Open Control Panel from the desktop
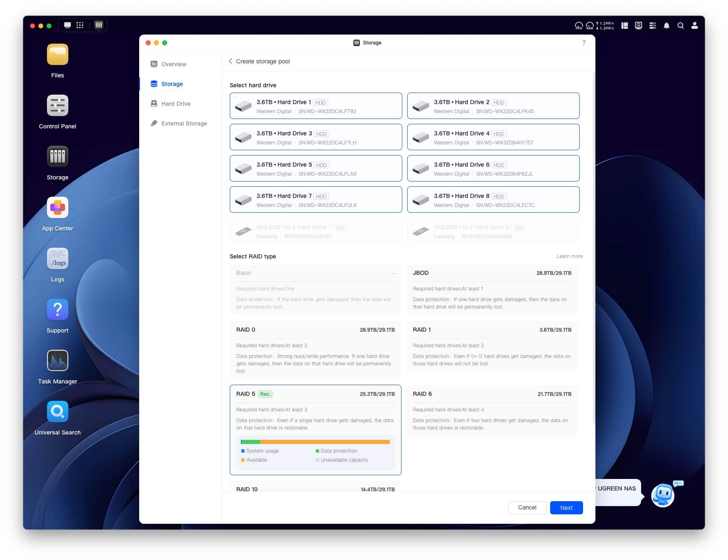 [57, 106]
